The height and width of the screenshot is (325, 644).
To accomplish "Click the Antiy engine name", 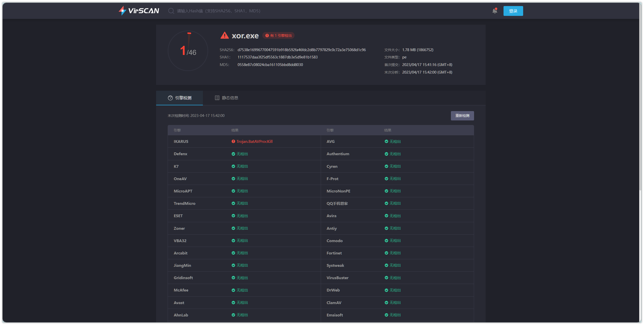I will [x=332, y=229].
